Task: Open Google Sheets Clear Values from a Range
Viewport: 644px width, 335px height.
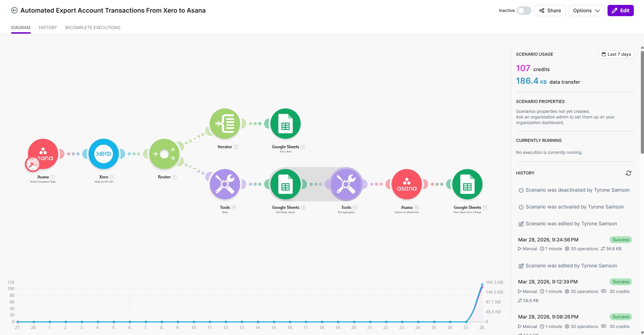Action: pos(467,184)
